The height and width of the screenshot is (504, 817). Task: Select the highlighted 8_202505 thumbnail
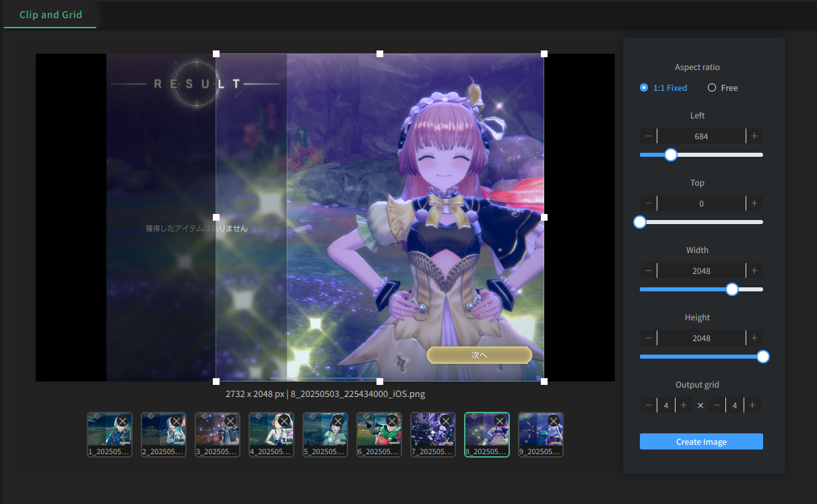487,435
